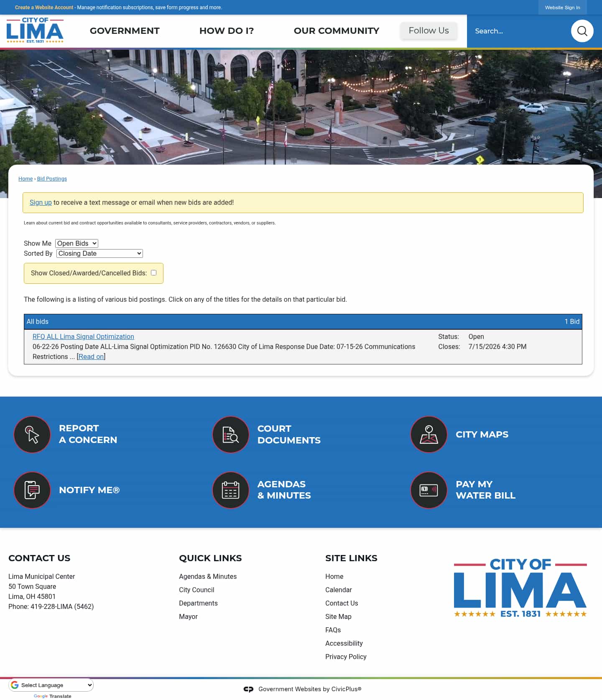Click Create a Website Account link
Image resolution: width=602 pixels, height=700 pixels.
[x=44, y=8]
